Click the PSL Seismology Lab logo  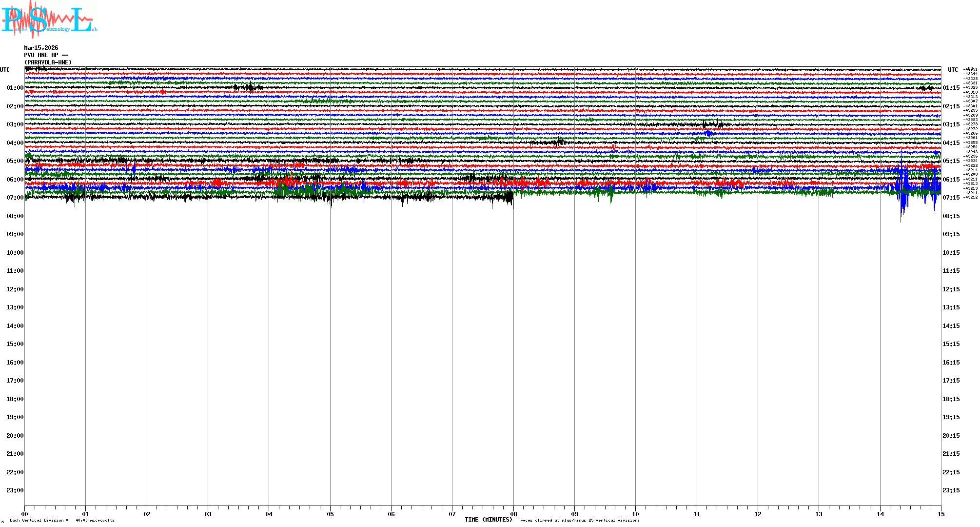point(49,20)
